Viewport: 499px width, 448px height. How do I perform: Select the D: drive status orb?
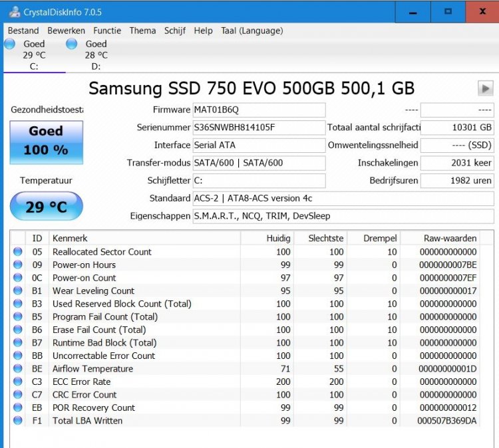click(72, 44)
